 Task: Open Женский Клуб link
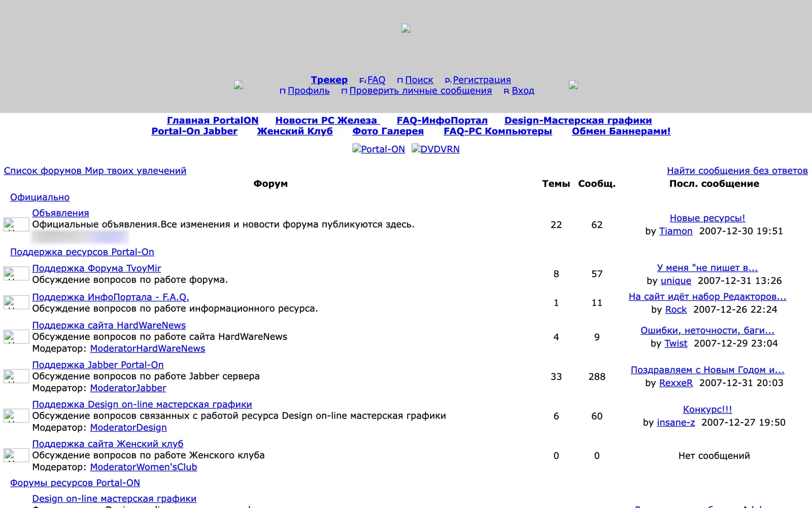point(295,131)
